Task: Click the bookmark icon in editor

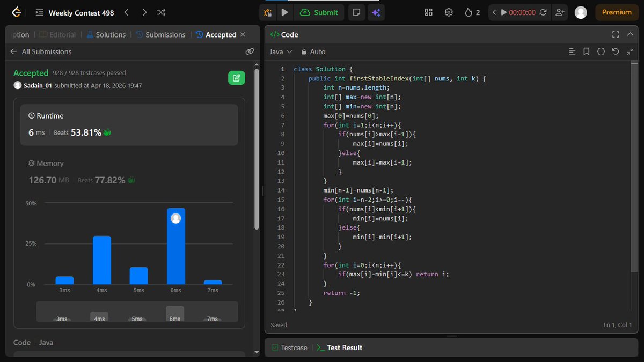Action: 587,51
